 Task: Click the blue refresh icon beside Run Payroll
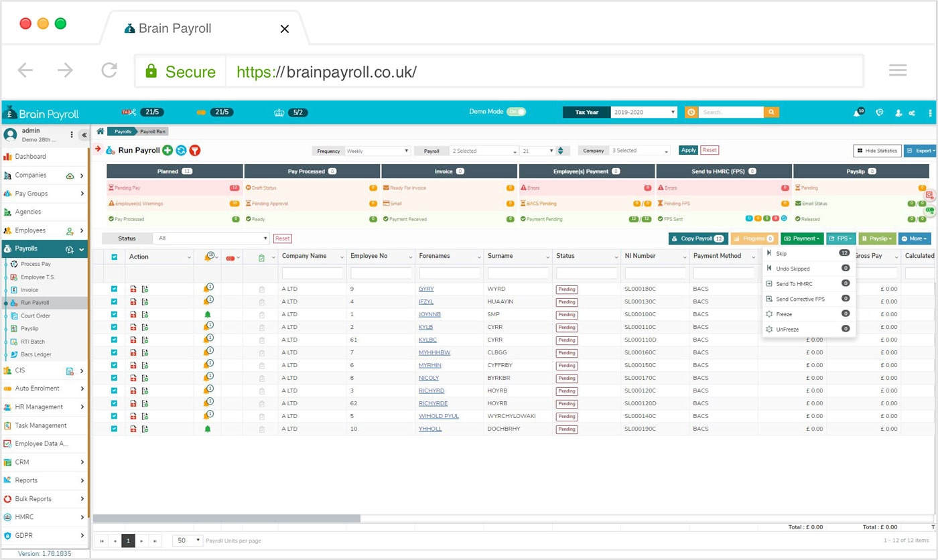coord(181,151)
